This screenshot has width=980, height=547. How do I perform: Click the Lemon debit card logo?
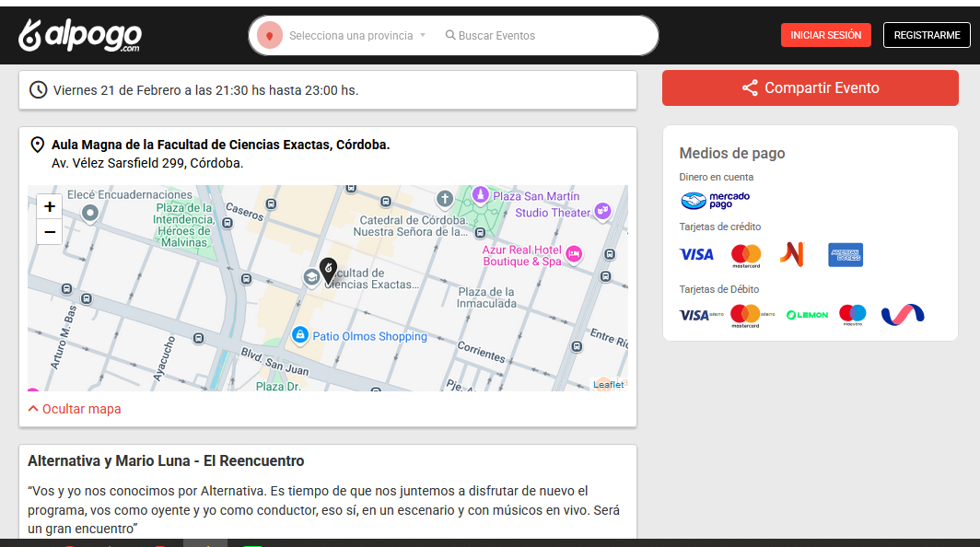[x=807, y=315]
